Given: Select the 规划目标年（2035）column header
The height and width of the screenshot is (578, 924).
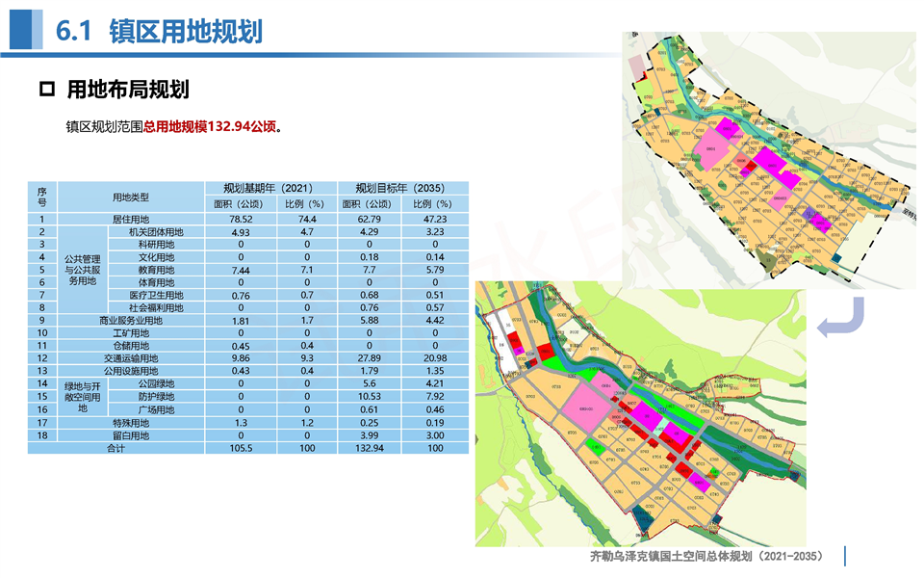Looking at the screenshot, I should click(404, 188).
